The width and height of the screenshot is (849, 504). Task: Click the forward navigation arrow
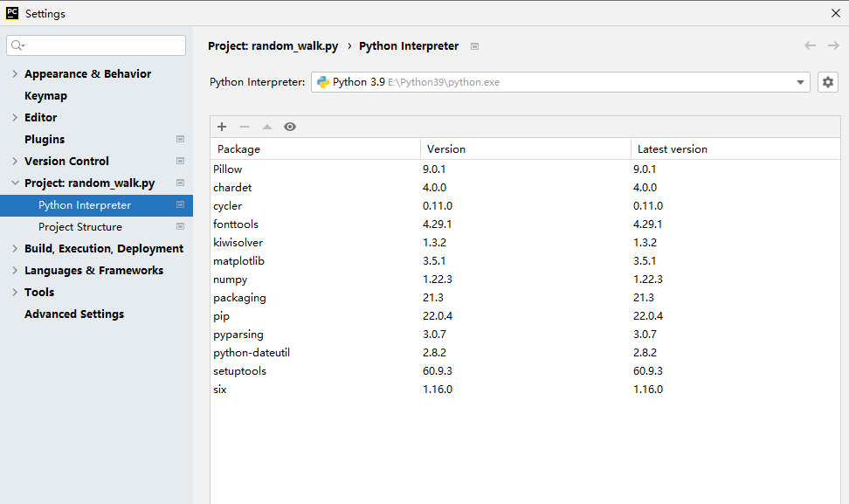click(x=831, y=45)
